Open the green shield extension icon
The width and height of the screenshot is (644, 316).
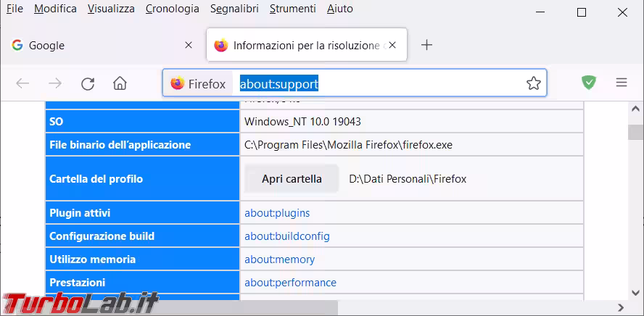pos(589,83)
